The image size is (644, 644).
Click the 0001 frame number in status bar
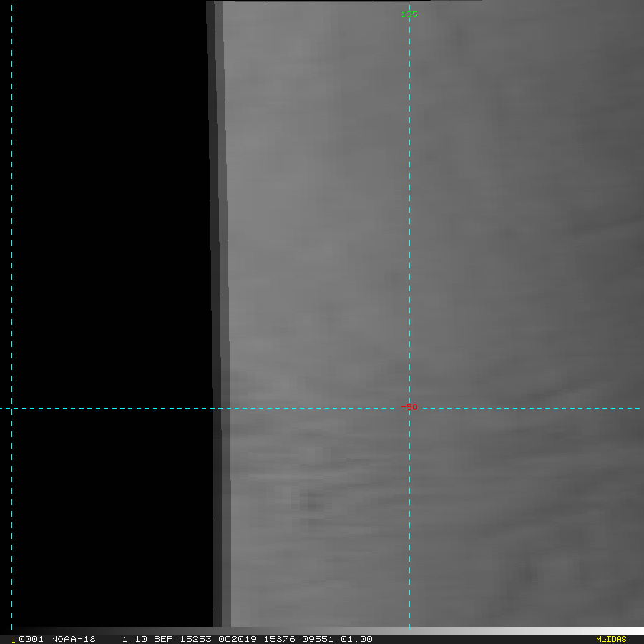[31, 639]
